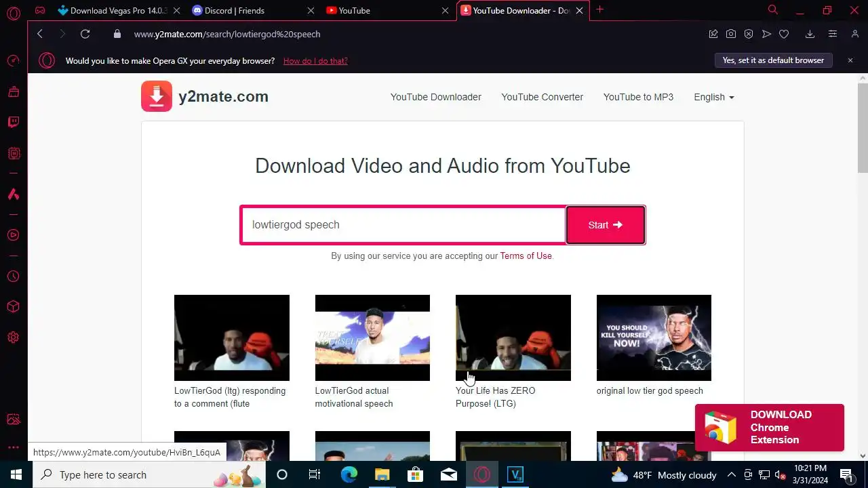Click the send/flow arrow icon
This screenshot has height=488, width=868.
click(x=766, y=34)
